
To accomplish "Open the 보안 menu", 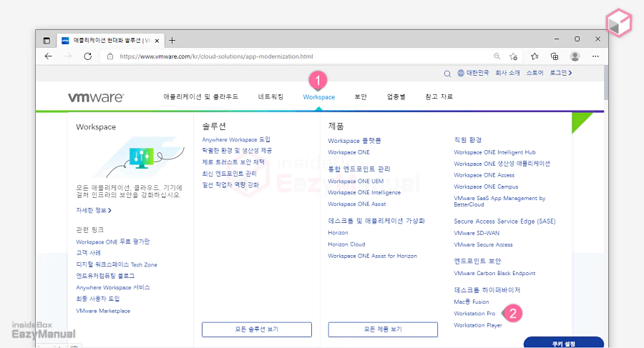I will pos(361,97).
